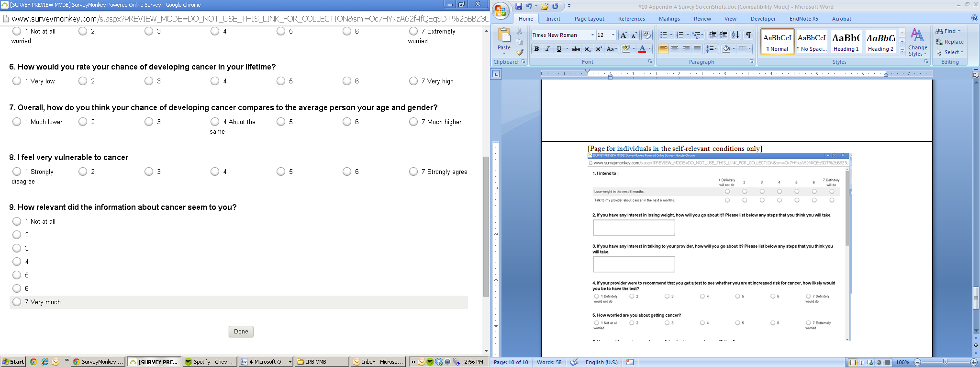This screenshot has height=368, width=980.
Task: Click the Shrink Font icon
Action: (634, 35)
